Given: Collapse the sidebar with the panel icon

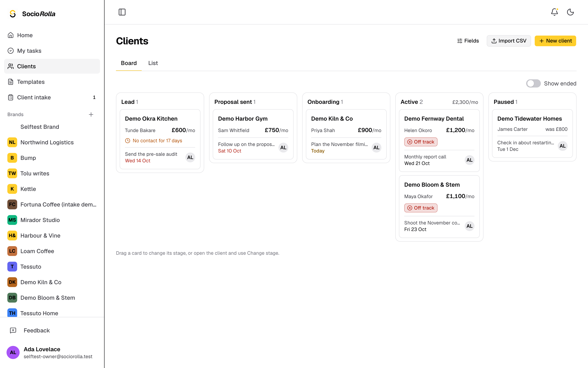Looking at the screenshot, I should click(x=122, y=12).
